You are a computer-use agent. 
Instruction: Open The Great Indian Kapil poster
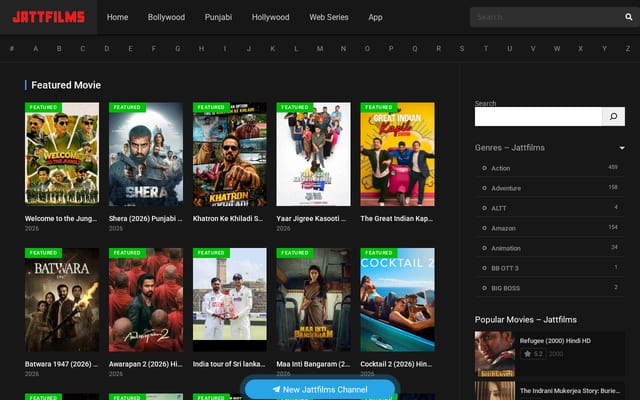(397, 154)
